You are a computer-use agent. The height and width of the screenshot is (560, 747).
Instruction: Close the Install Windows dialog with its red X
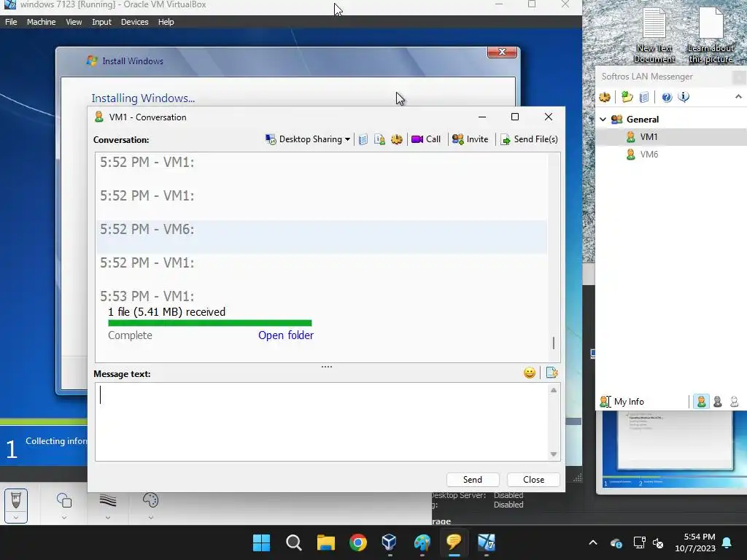coord(502,52)
